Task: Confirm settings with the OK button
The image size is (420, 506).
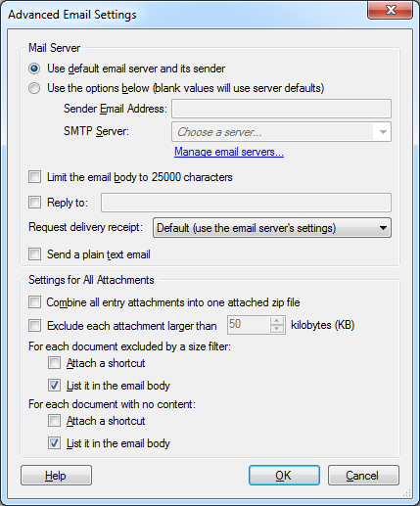Action: (x=284, y=476)
